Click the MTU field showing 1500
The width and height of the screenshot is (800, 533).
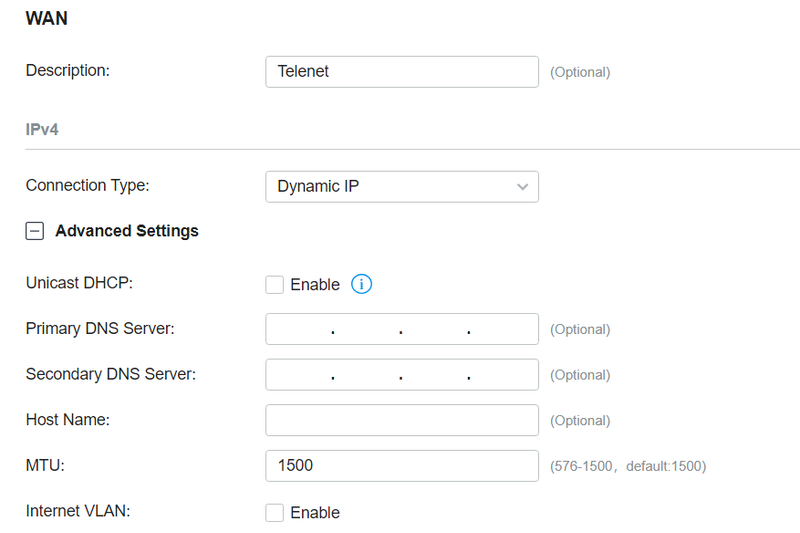[x=401, y=466]
